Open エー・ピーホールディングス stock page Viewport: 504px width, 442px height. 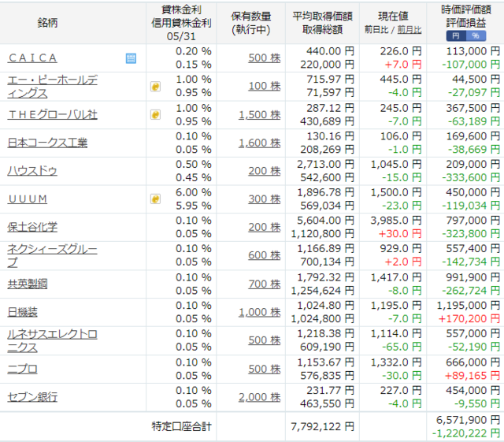click(x=53, y=87)
